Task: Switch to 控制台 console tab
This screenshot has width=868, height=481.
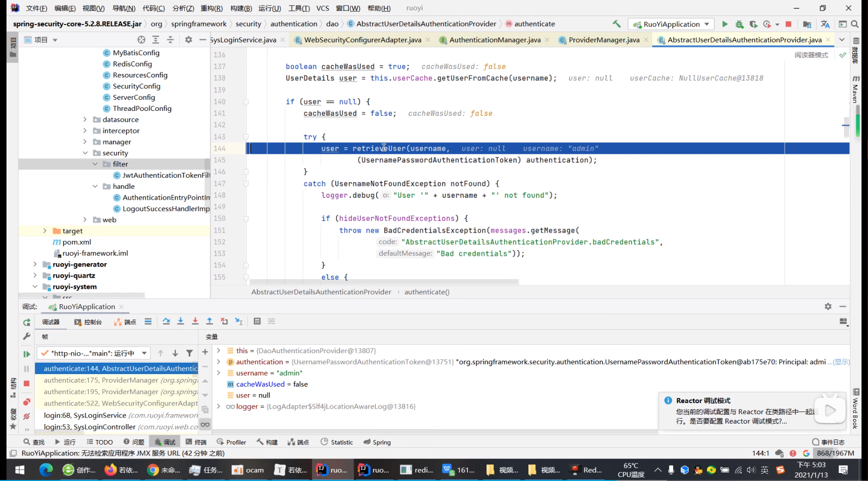Action: [88, 322]
